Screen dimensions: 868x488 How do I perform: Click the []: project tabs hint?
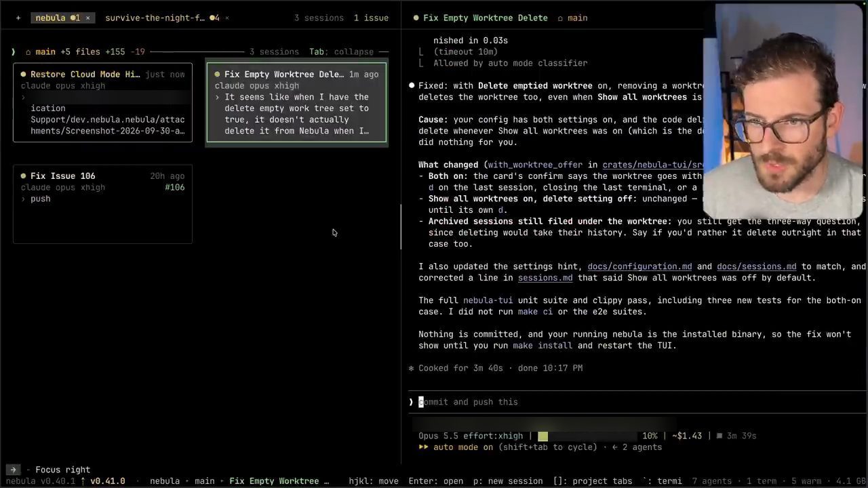593,481
